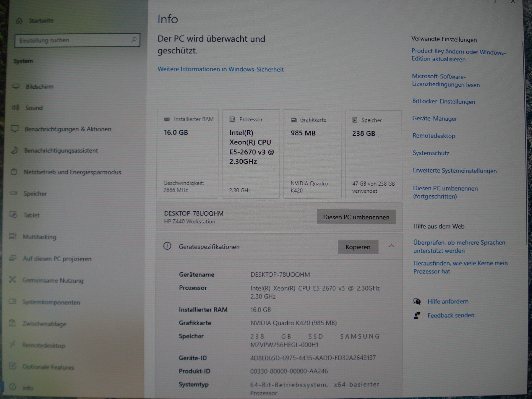Click the Speicher disk icon on card
The height and width of the screenshot is (399, 532).
click(355, 120)
